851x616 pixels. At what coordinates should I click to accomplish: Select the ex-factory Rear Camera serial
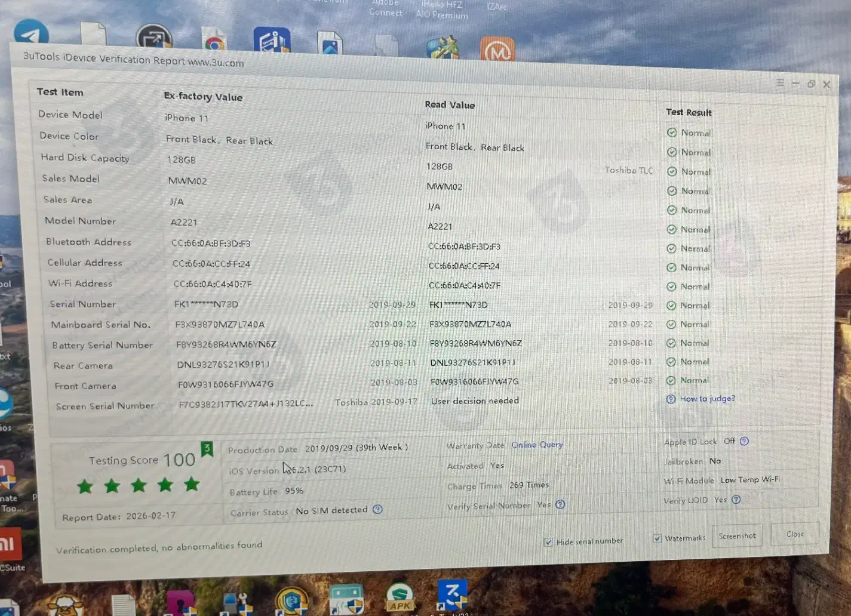click(223, 364)
